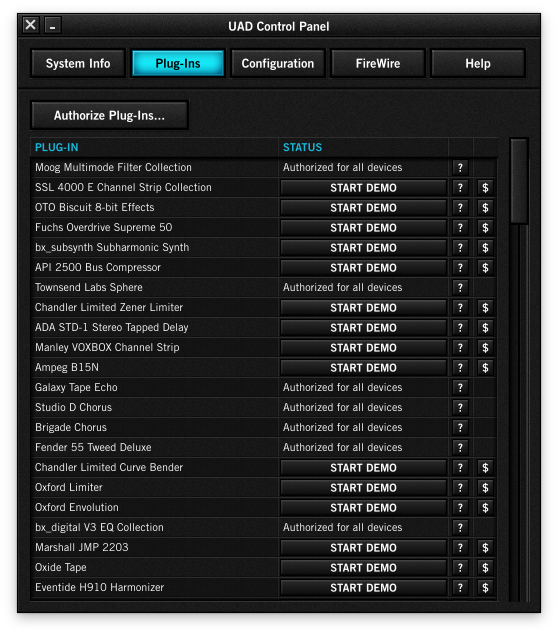Screen dimensions: 558x634
Task: Click the dollar icon for Oxide Tape
Action: click(485, 568)
